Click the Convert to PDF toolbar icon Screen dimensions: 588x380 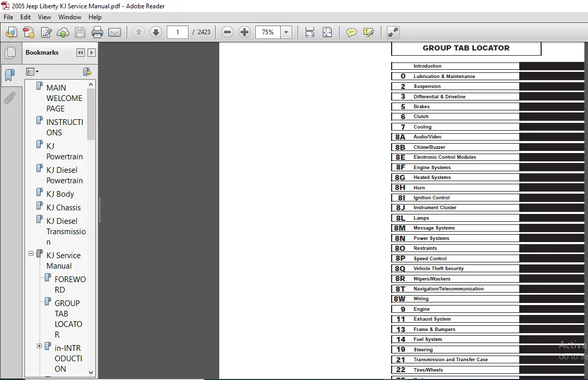coord(29,32)
